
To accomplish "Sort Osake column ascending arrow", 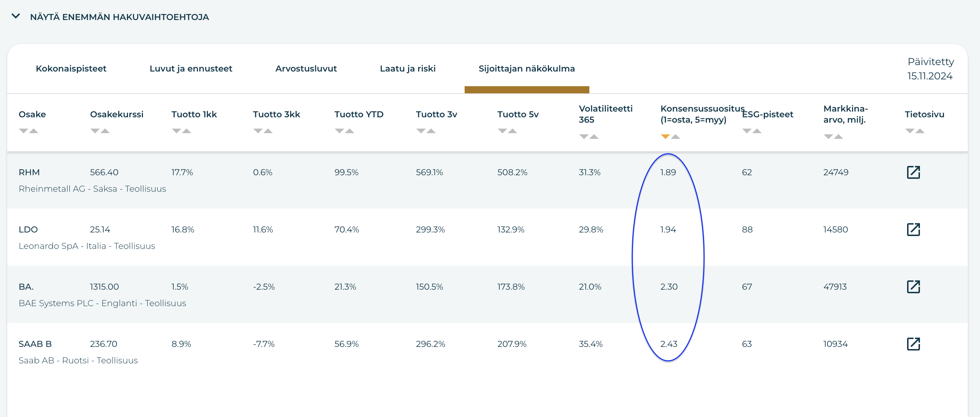I will tap(34, 131).
